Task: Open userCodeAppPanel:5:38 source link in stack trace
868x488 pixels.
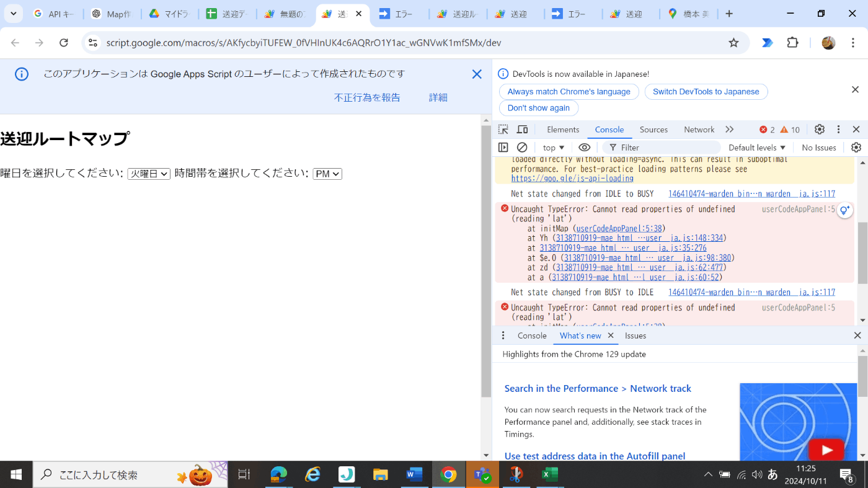Action: (619, 229)
